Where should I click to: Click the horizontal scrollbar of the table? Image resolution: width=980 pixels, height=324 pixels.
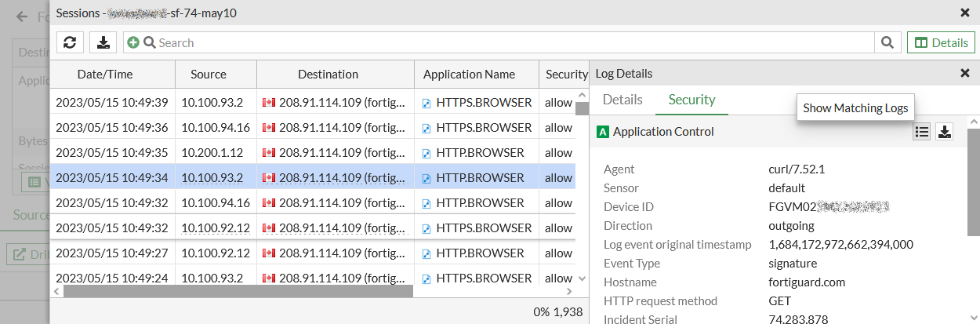click(235, 291)
